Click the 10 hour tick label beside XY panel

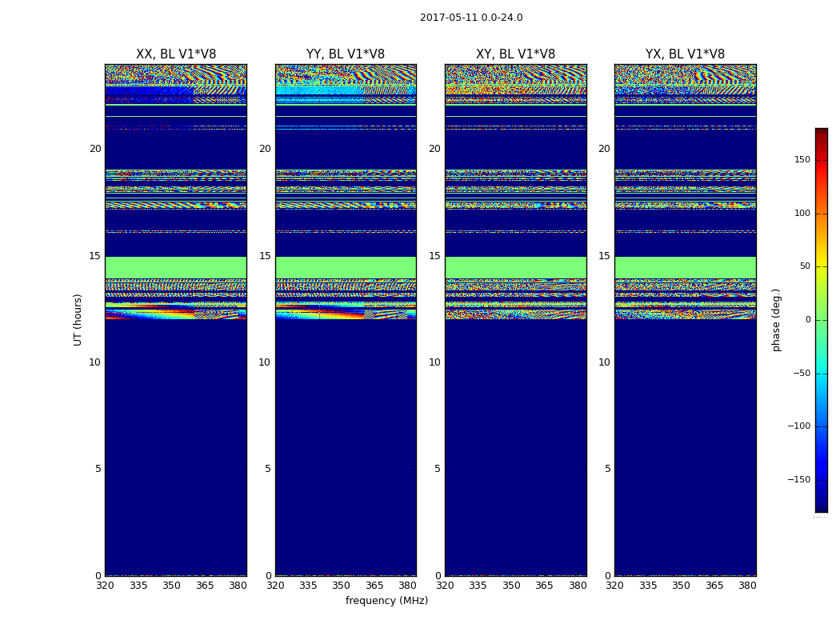[x=434, y=362]
